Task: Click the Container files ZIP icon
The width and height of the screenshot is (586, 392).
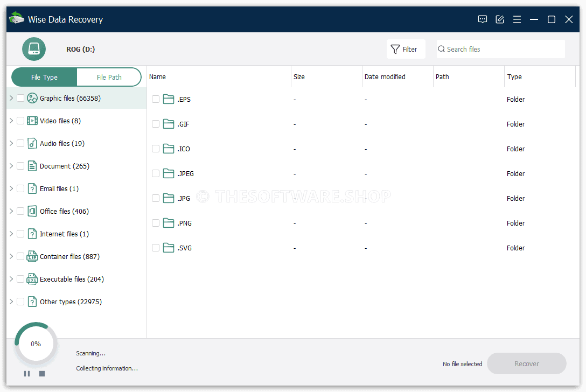Action: pos(32,256)
